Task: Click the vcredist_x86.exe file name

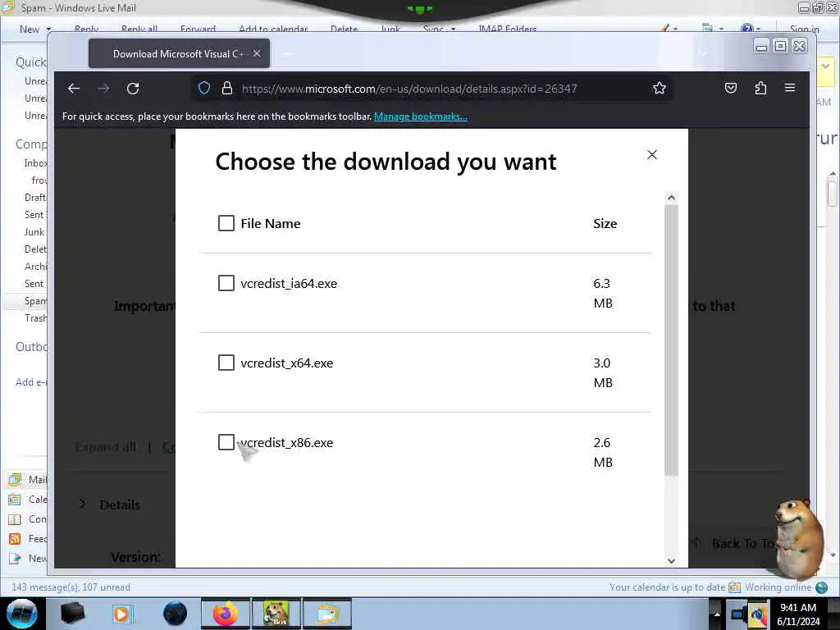Action: point(286,443)
